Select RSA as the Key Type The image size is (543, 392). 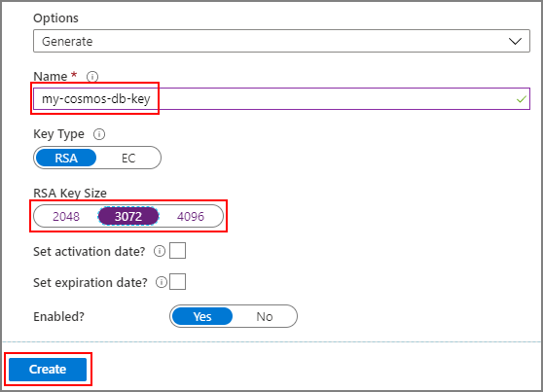66,158
